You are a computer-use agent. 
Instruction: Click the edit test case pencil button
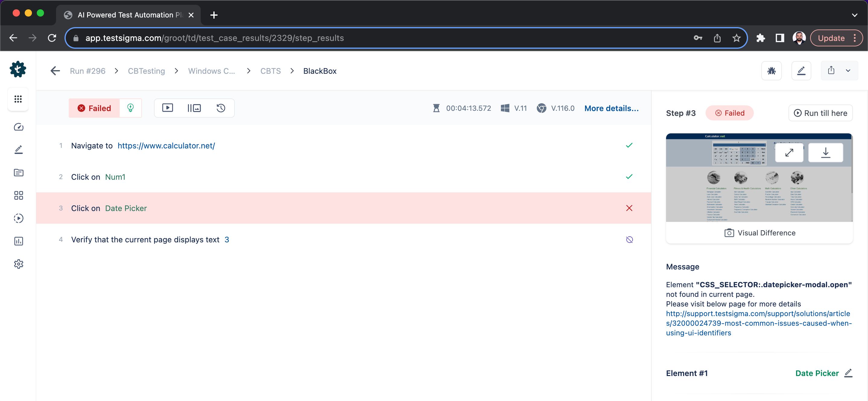(x=801, y=71)
